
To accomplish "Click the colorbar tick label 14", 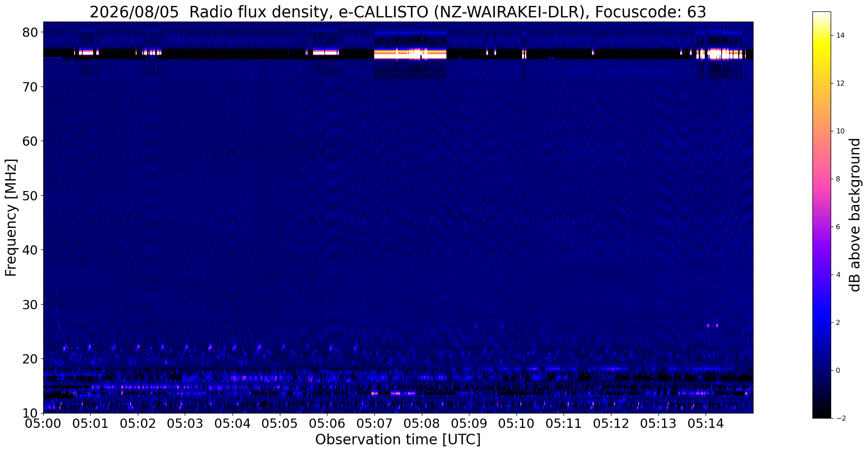I will [840, 36].
